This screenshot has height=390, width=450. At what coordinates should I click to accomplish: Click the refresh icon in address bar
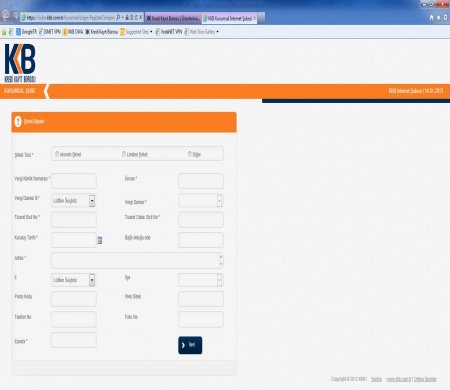[136, 17]
